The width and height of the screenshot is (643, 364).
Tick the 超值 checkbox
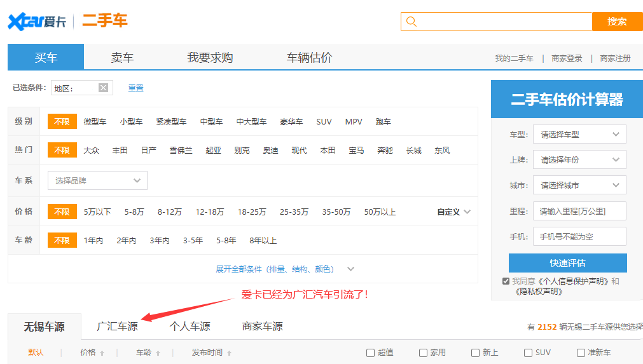click(x=370, y=353)
